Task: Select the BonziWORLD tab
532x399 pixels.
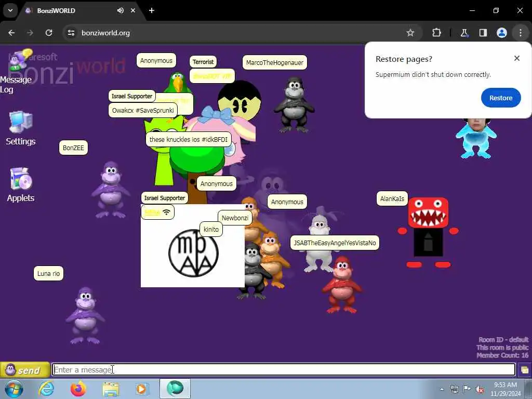Action: click(x=82, y=10)
